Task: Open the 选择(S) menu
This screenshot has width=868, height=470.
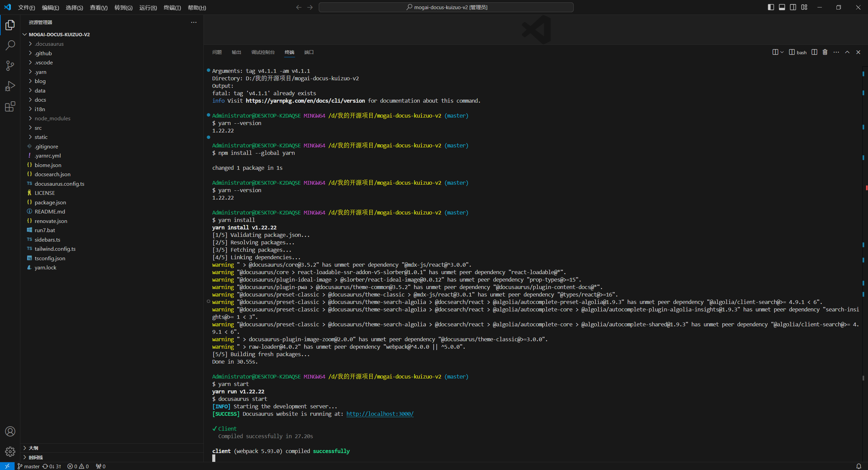Action: tap(74, 7)
